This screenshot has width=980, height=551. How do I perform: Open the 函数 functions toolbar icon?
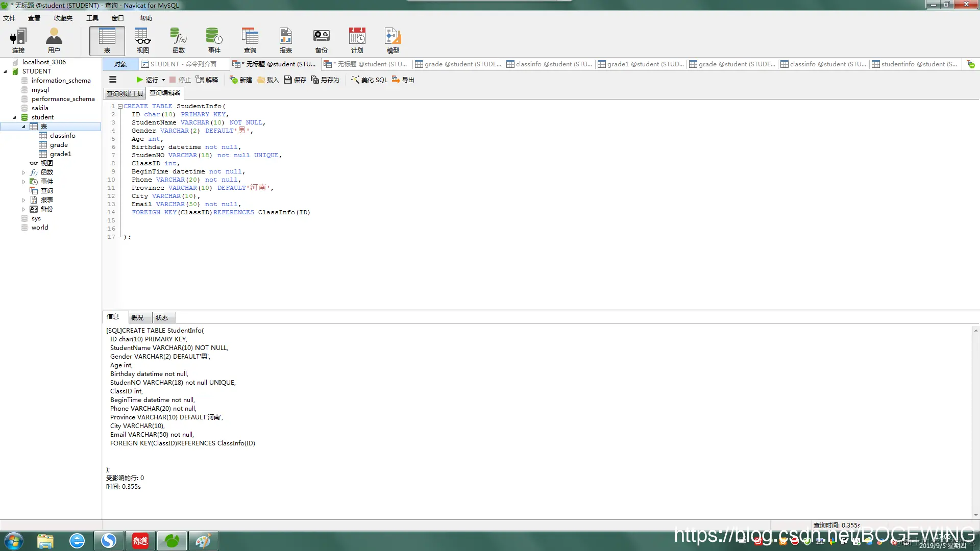(179, 40)
